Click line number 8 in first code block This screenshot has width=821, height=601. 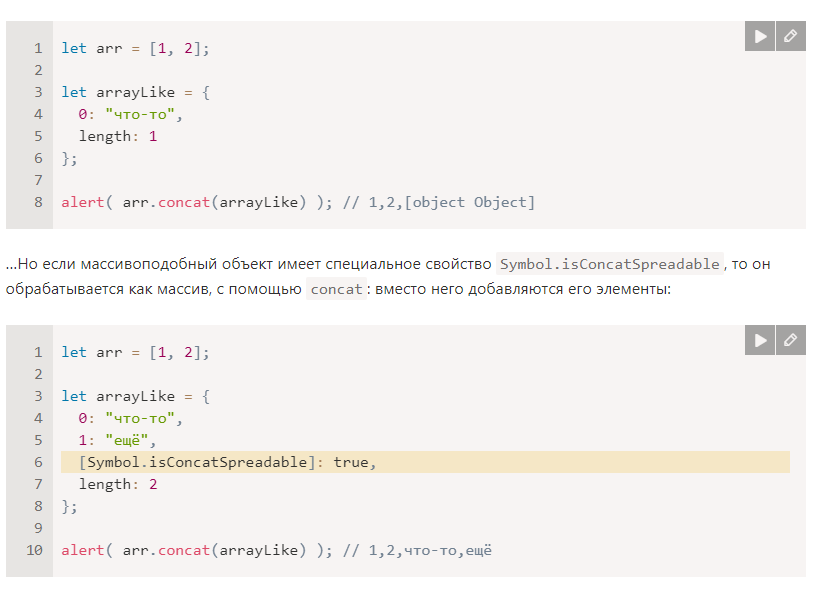click(x=38, y=202)
